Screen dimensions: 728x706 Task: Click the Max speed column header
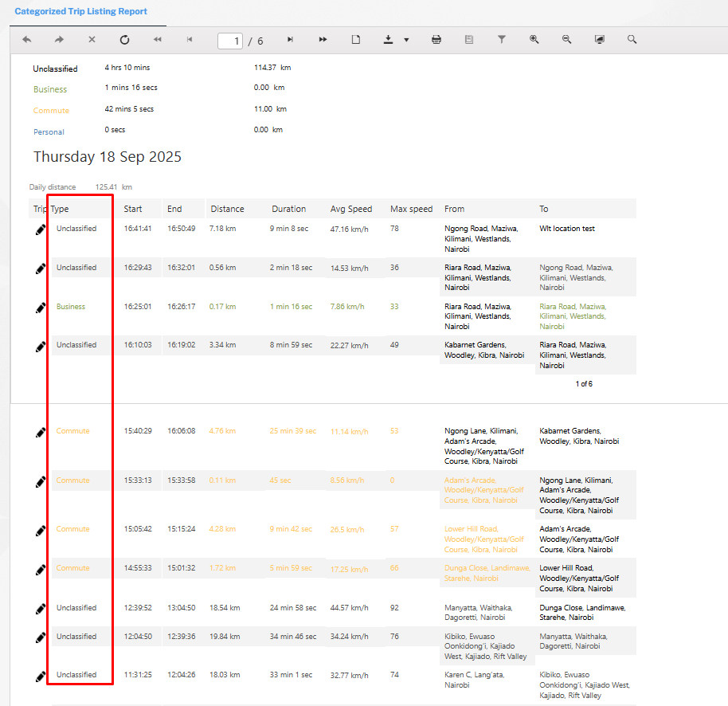point(411,209)
